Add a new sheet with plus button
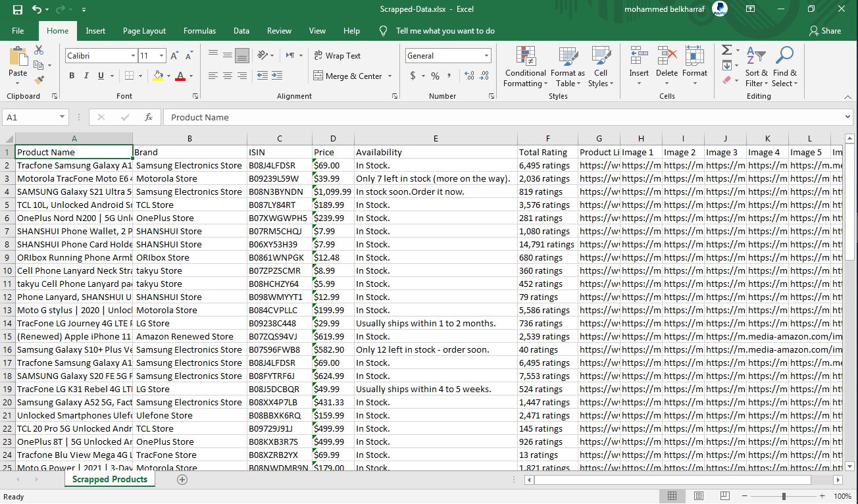 click(182, 480)
